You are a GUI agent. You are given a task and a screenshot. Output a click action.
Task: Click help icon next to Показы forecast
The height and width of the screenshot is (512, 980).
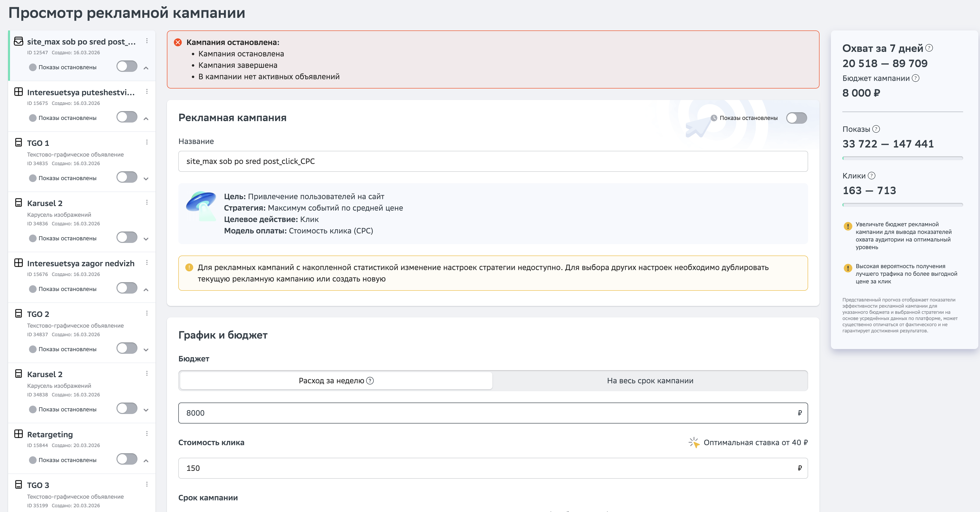(876, 129)
